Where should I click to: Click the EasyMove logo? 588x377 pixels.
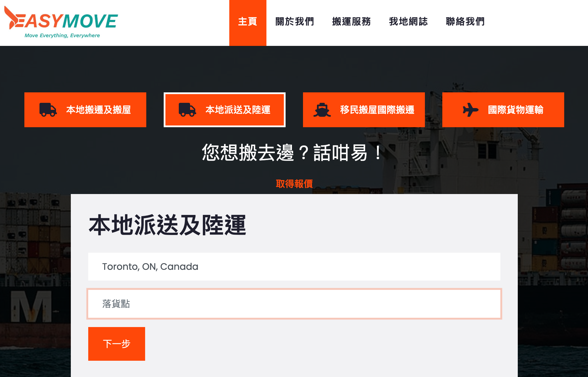click(x=61, y=22)
